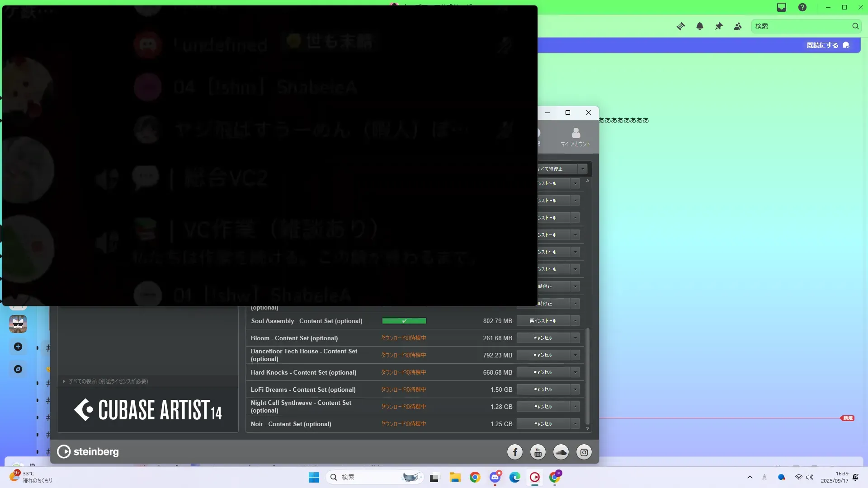Image resolution: width=868 pixels, height=488 pixels.
Task: Toggle Discord notification bell icon
Action: 700,26
